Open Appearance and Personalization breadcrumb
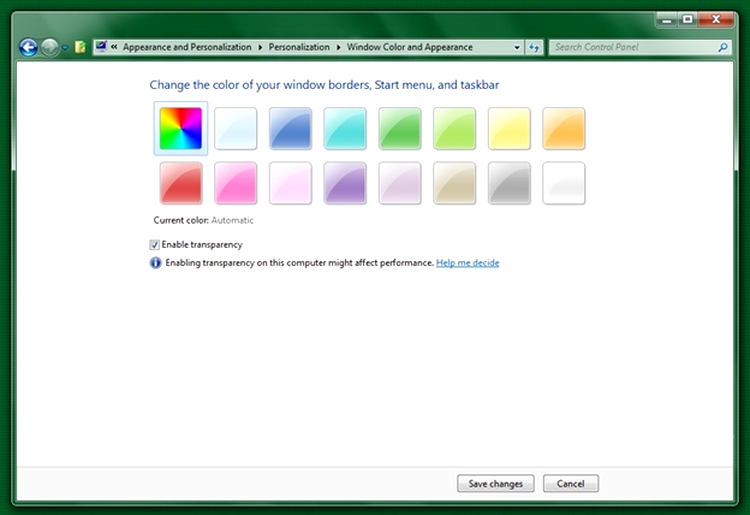750x515 pixels. pos(187,47)
